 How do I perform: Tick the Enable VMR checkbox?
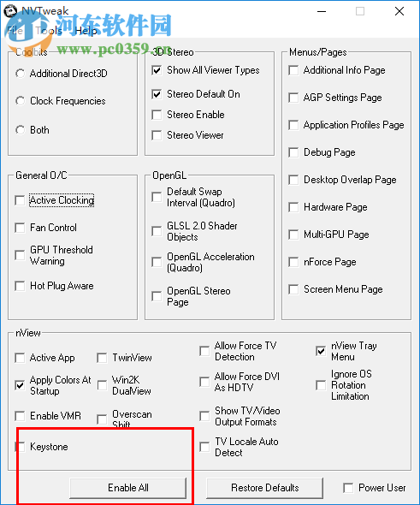pyautogui.click(x=20, y=416)
